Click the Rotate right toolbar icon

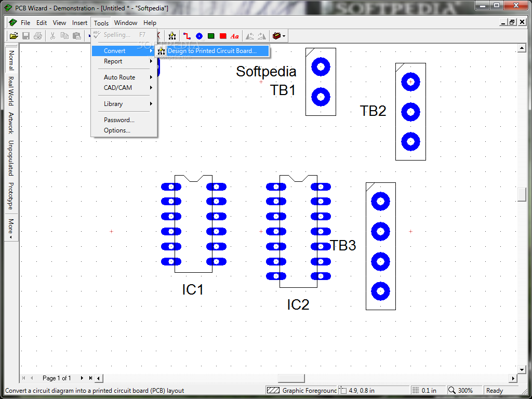click(262, 36)
